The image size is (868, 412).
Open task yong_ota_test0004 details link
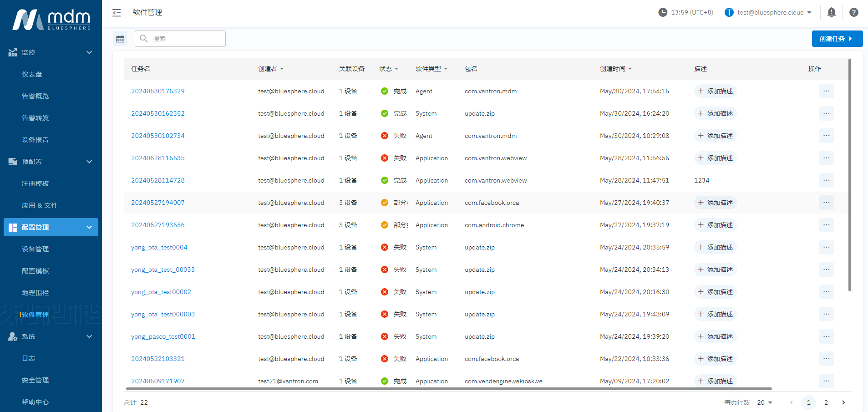[159, 247]
